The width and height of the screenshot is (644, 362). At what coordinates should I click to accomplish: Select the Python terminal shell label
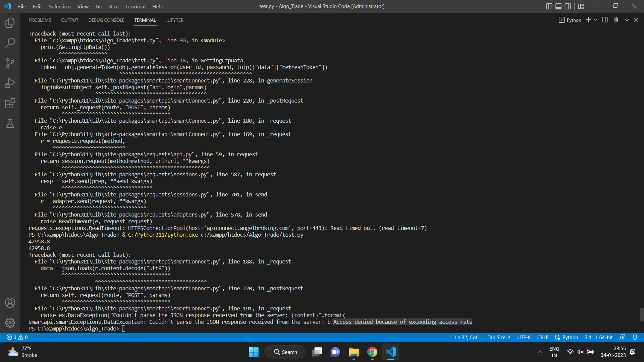[x=570, y=20]
